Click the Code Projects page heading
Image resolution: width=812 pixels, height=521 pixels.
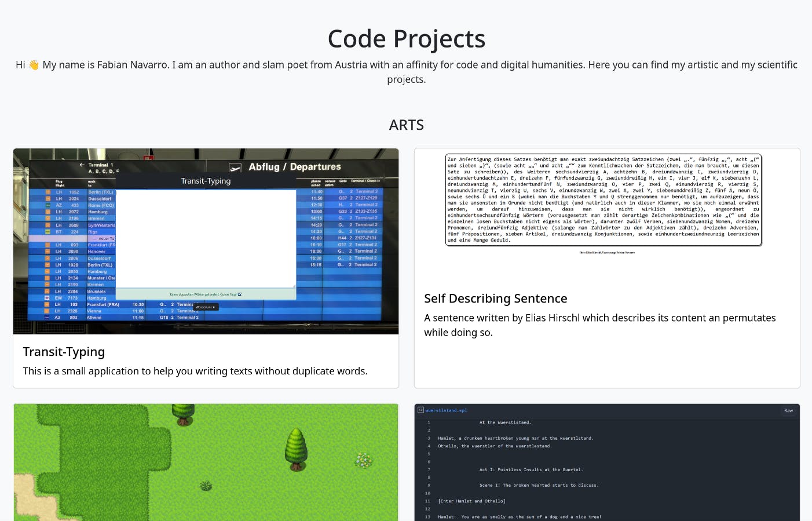pyautogui.click(x=406, y=39)
